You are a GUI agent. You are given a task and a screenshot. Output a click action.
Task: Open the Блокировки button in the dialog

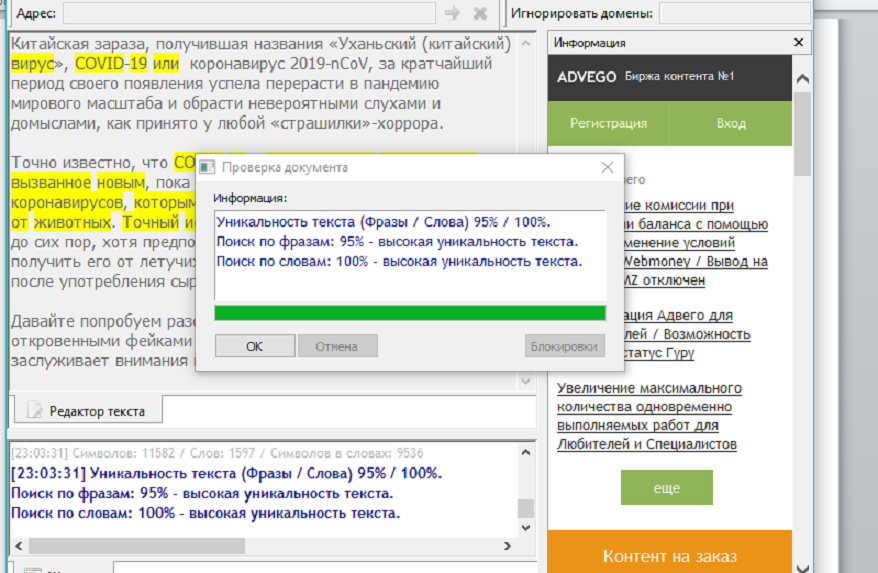[x=565, y=347]
